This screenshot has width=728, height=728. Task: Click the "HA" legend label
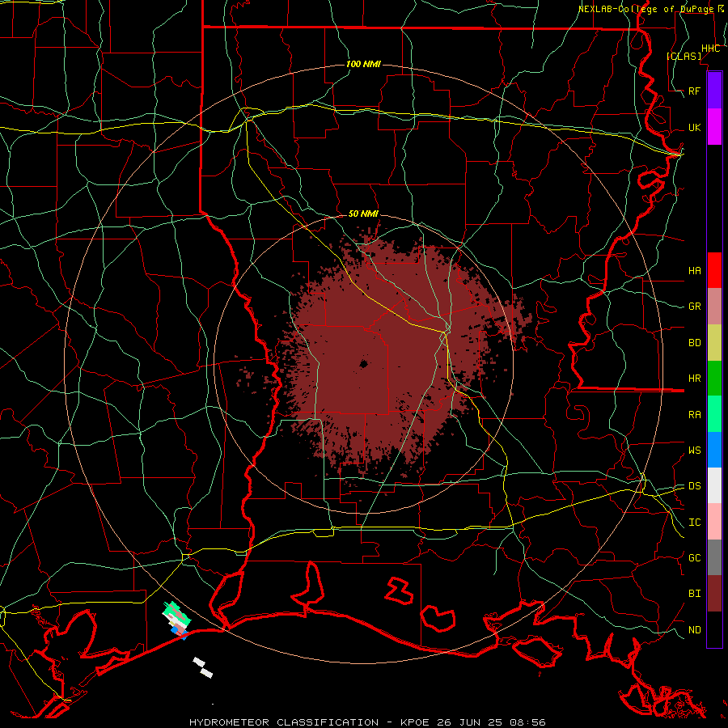pyautogui.click(x=694, y=271)
